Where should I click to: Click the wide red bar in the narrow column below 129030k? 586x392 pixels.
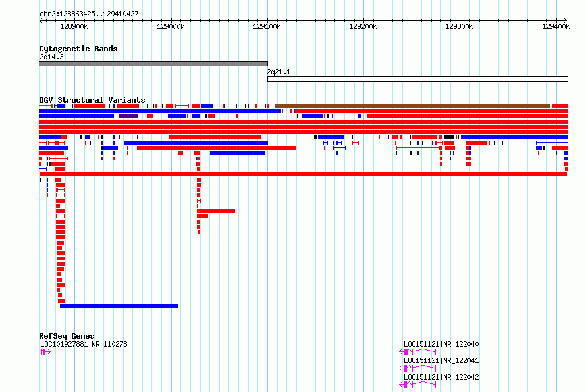click(x=216, y=211)
